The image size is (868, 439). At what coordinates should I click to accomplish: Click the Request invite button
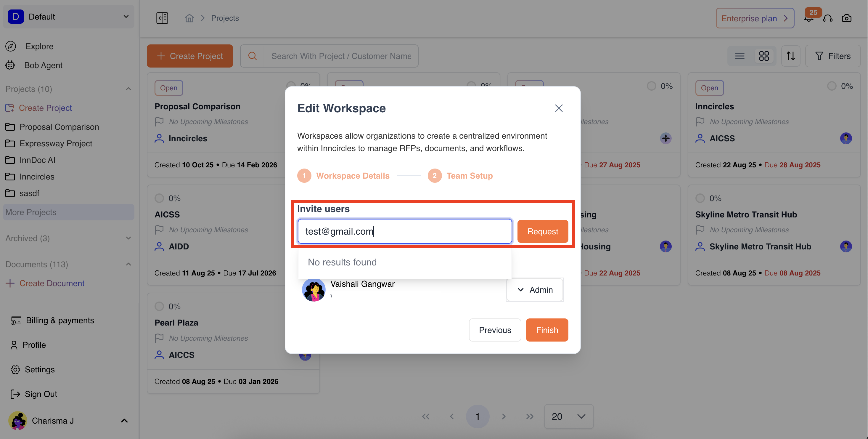pos(542,231)
